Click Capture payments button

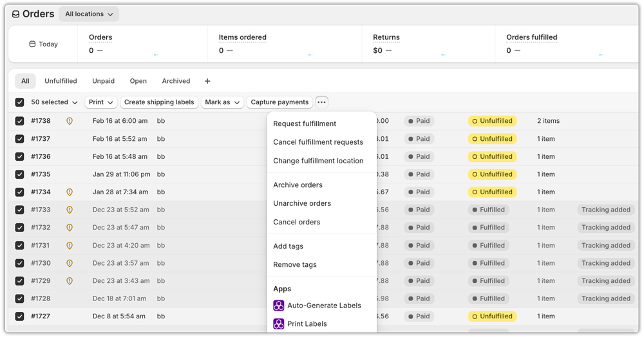tap(279, 102)
